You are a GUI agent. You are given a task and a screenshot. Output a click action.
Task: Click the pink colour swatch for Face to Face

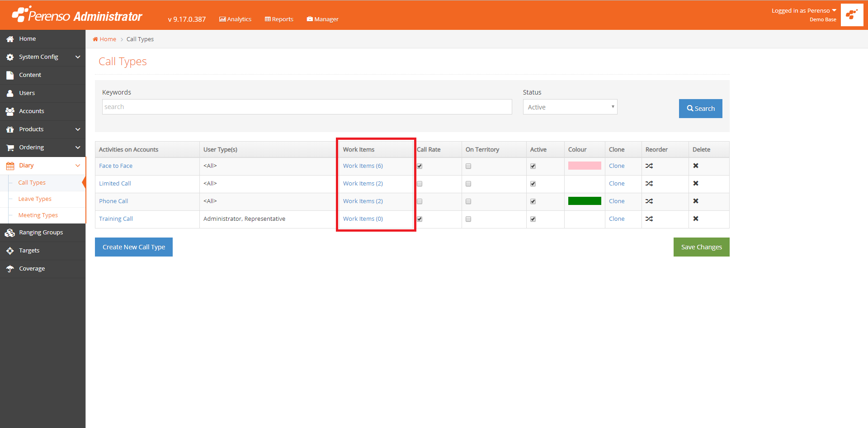click(585, 166)
